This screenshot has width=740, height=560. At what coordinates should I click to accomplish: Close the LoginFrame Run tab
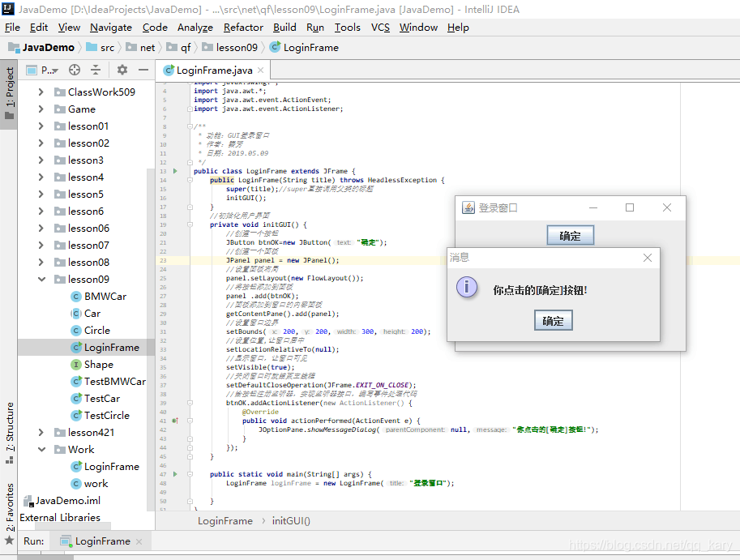[x=139, y=541]
